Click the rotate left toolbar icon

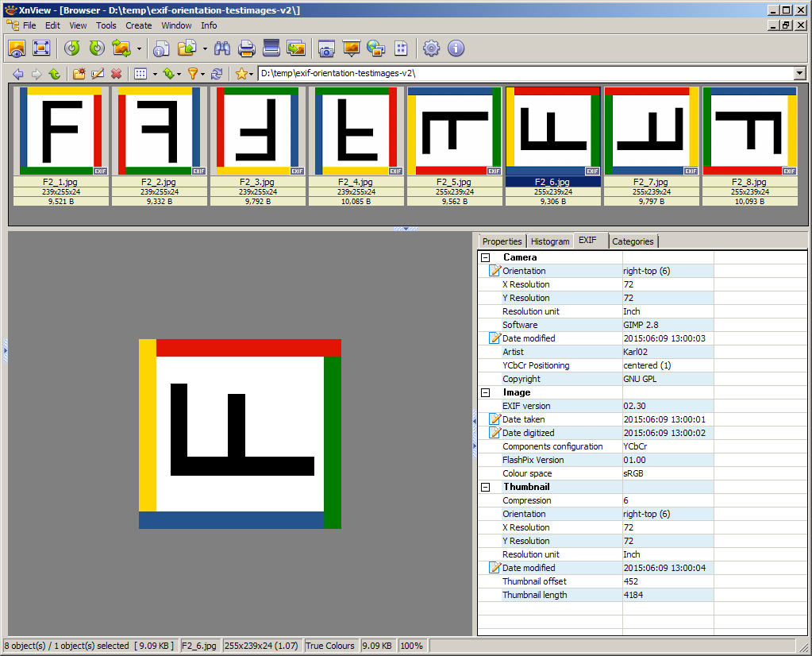(72, 48)
